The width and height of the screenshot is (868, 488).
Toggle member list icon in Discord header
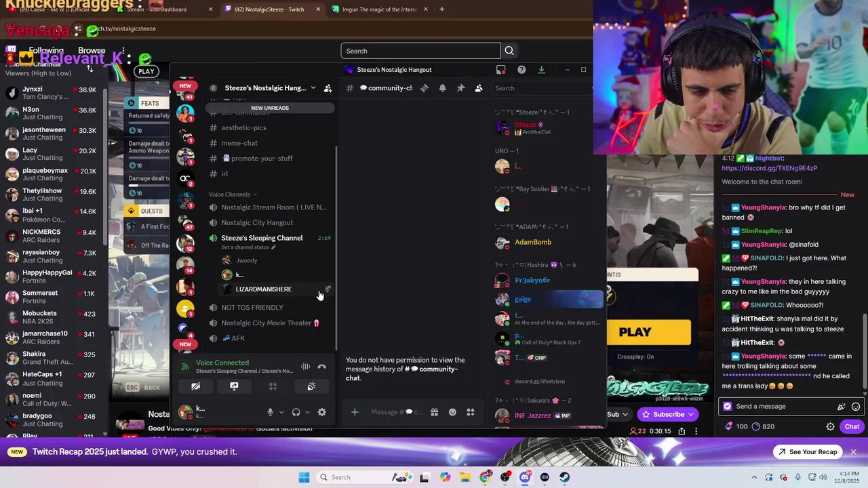pos(479,88)
